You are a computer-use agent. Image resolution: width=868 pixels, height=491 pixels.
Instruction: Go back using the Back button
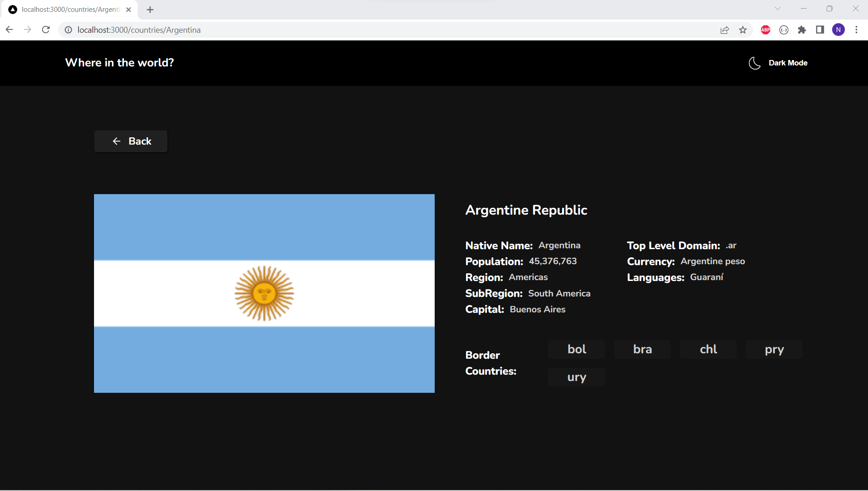click(x=131, y=141)
